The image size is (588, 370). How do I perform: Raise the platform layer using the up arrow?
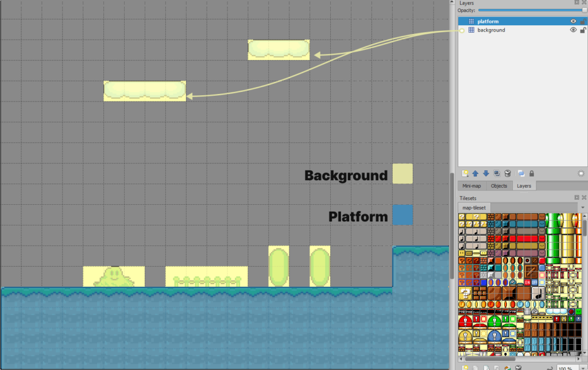coord(475,173)
